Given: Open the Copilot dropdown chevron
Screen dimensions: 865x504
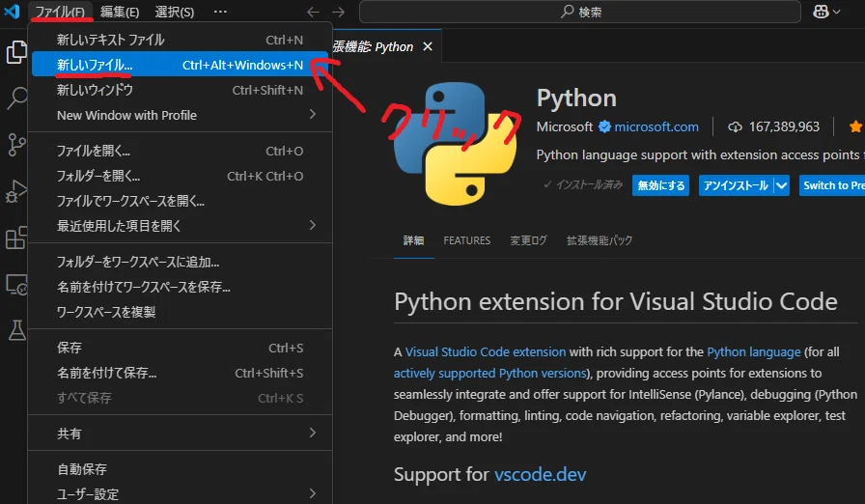Looking at the screenshot, I should click(x=836, y=12).
